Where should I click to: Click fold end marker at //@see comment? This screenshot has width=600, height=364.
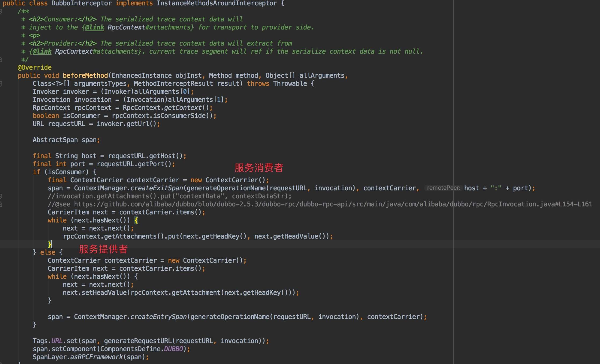[x=1, y=205]
